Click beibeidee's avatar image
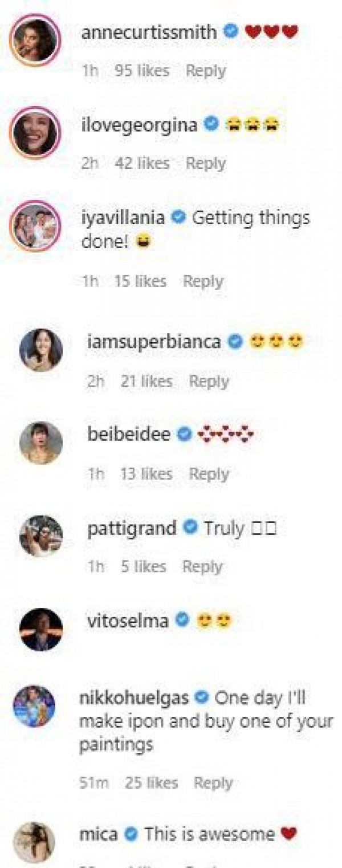 coord(40,443)
